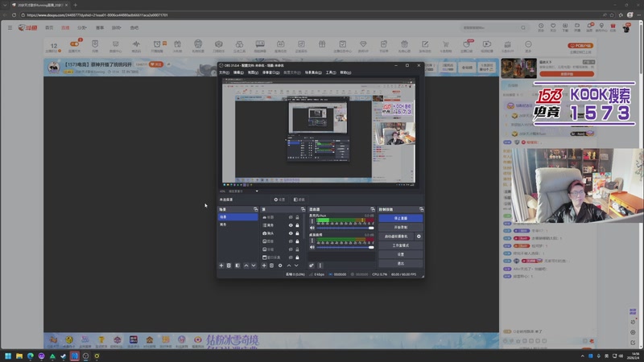The height and width of the screenshot is (362, 644).
Task: Open the OBS 帮助 (Help) menu
Action: pyautogui.click(x=345, y=72)
